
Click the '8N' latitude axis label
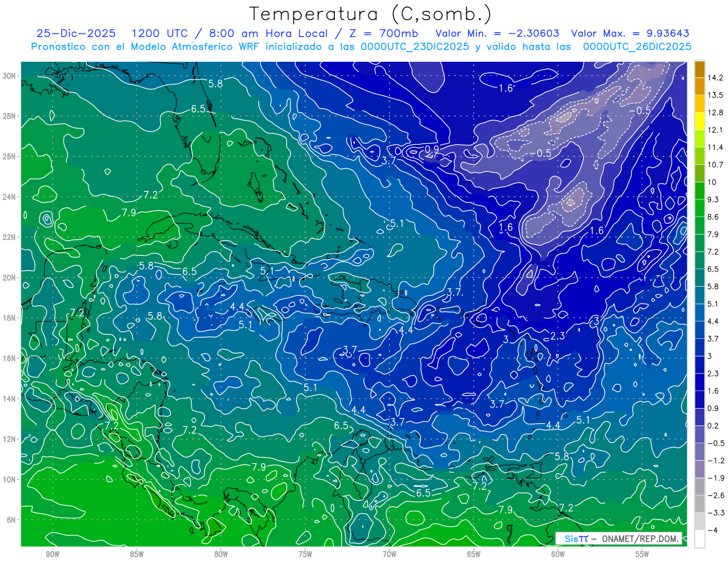11,520
